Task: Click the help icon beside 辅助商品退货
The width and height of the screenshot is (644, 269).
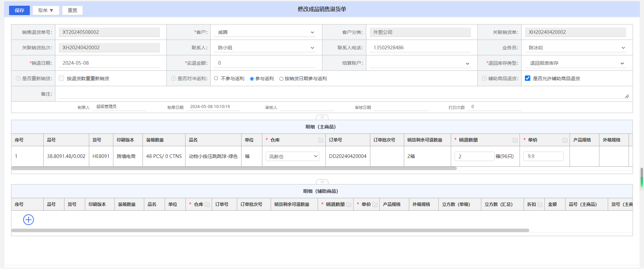Action: (x=484, y=78)
